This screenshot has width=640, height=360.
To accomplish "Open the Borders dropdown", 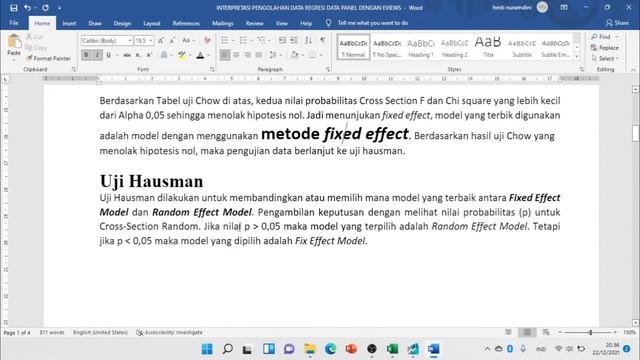I will 321,55.
